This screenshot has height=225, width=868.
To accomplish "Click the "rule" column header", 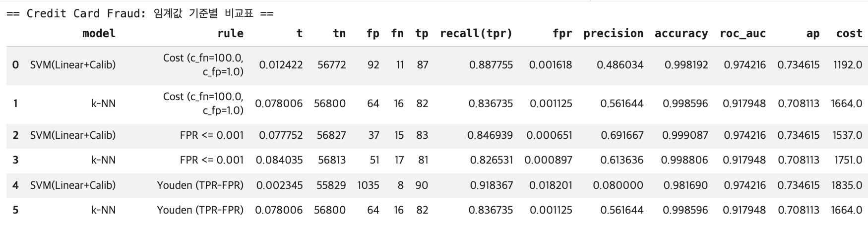I will (230, 34).
